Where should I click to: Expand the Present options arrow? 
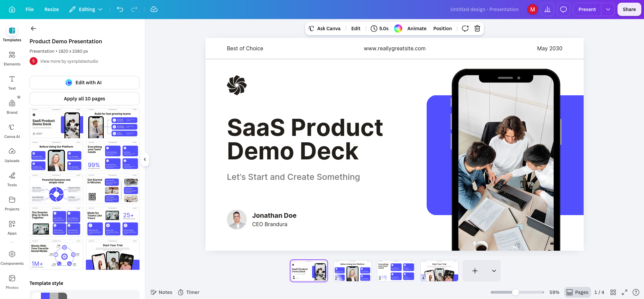(x=608, y=9)
